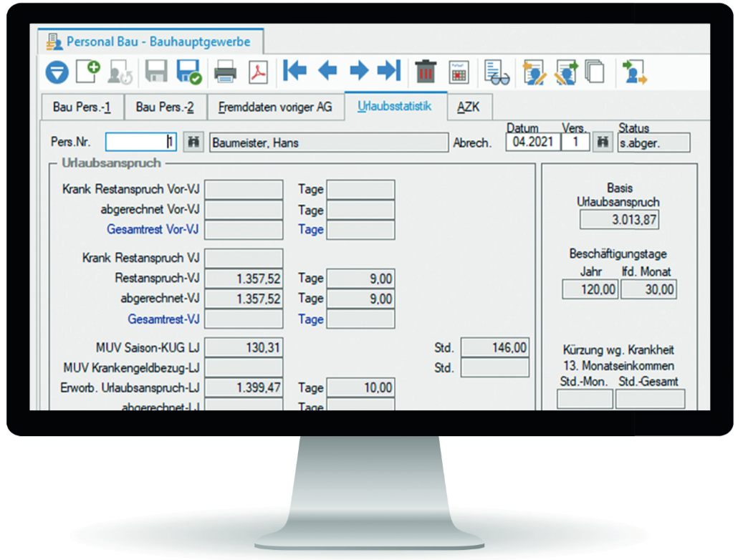Click the blue round filter dropdown icon
This screenshot has height=560, width=743.
click(x=57, y=72)
